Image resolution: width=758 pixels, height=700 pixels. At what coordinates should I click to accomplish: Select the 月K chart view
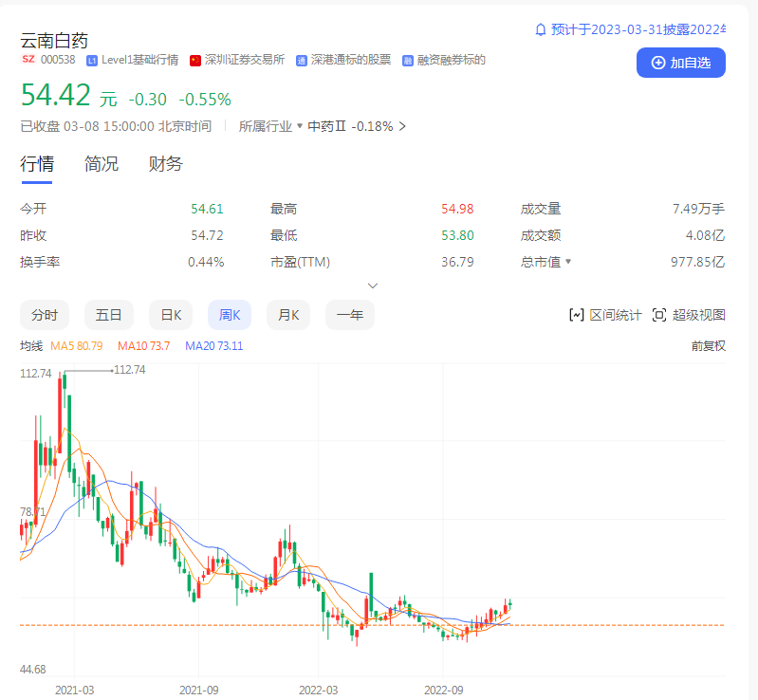288,315
